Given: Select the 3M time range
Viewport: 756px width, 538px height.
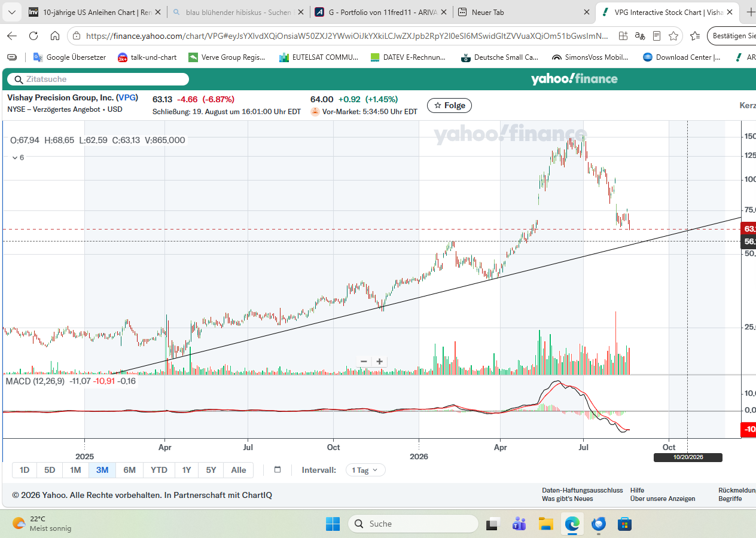Looking at the screenshot, I should coord(102,470).
